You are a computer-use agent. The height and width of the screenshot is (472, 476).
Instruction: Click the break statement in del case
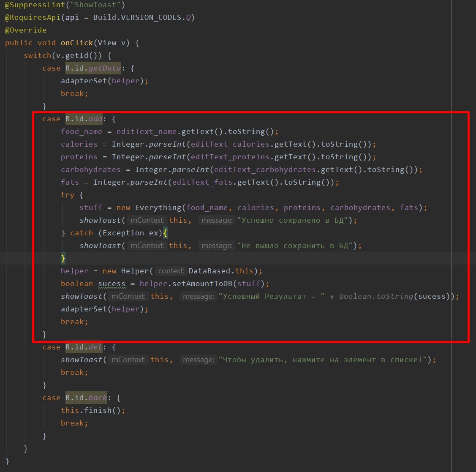click(74, 373)
